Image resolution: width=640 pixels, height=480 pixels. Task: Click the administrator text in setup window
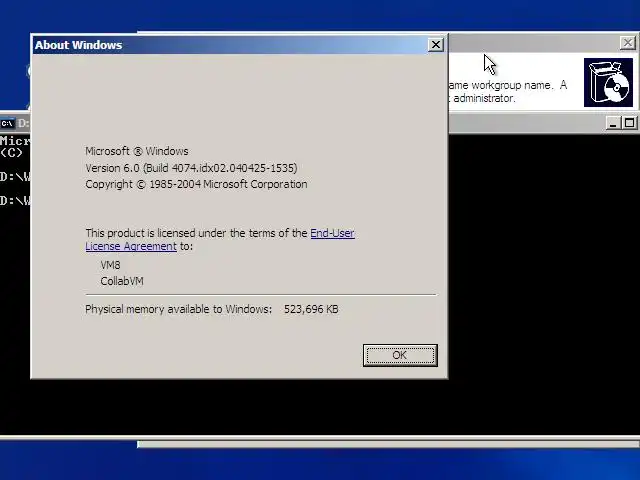click(484, 98)
